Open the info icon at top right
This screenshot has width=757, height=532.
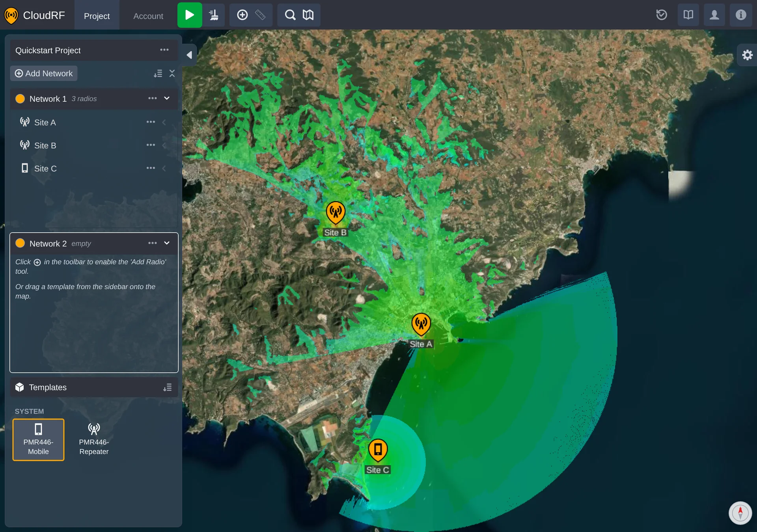point(741,15)
